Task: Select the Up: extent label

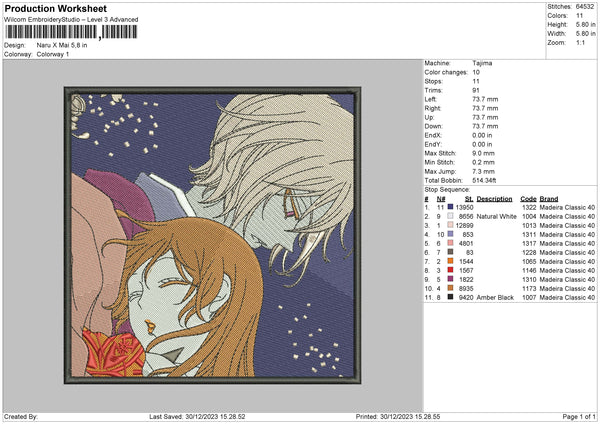Action: click(429, 117)
